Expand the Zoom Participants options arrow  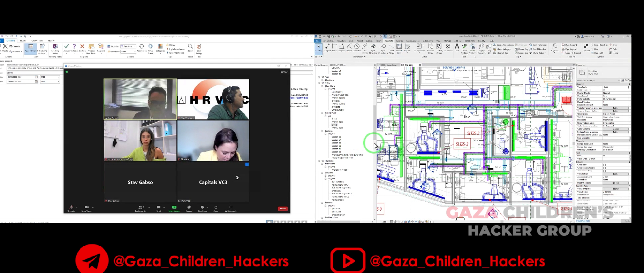pos(149,207)
